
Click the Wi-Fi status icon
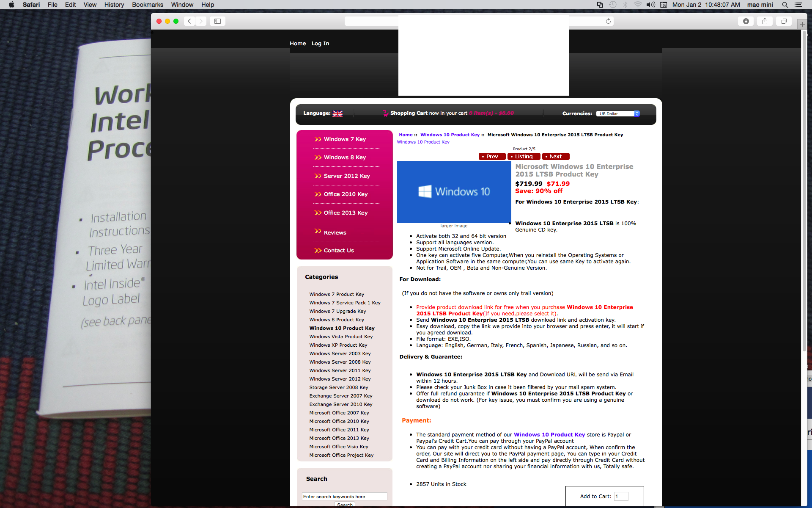[x=638, y=5]
